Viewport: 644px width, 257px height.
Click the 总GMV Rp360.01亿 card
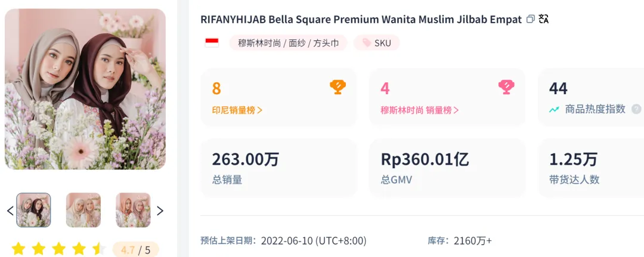click(x=447, y=168)
